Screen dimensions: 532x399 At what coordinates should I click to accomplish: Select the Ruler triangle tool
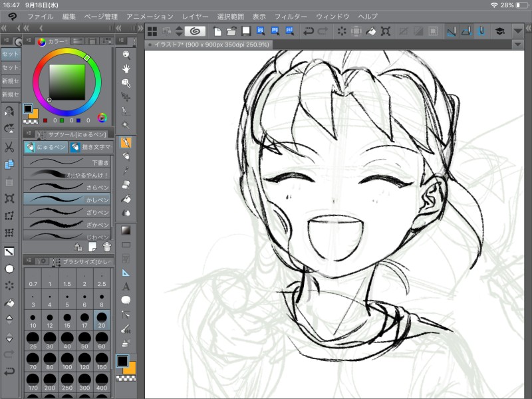coord(126,273)
